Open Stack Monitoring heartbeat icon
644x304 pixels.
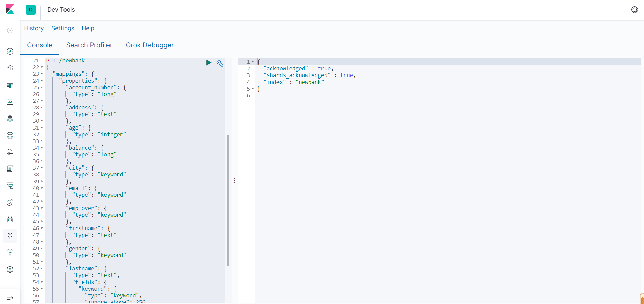coord(10,253)
